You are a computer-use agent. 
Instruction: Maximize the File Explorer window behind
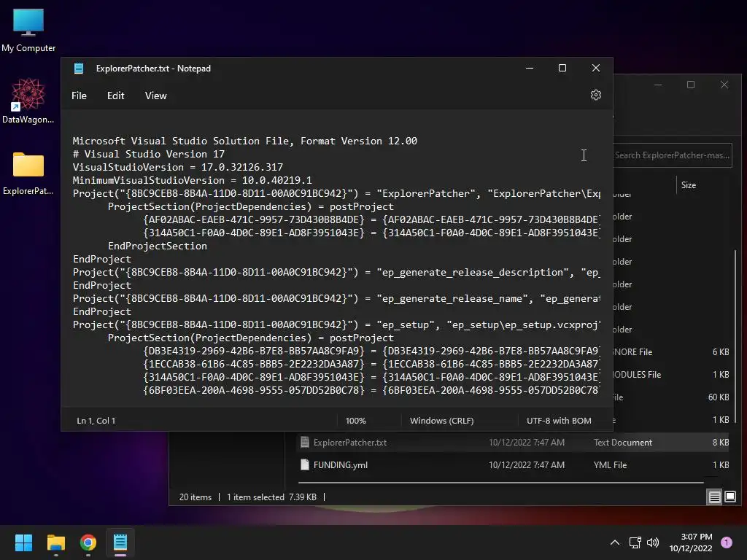point(691,85)
